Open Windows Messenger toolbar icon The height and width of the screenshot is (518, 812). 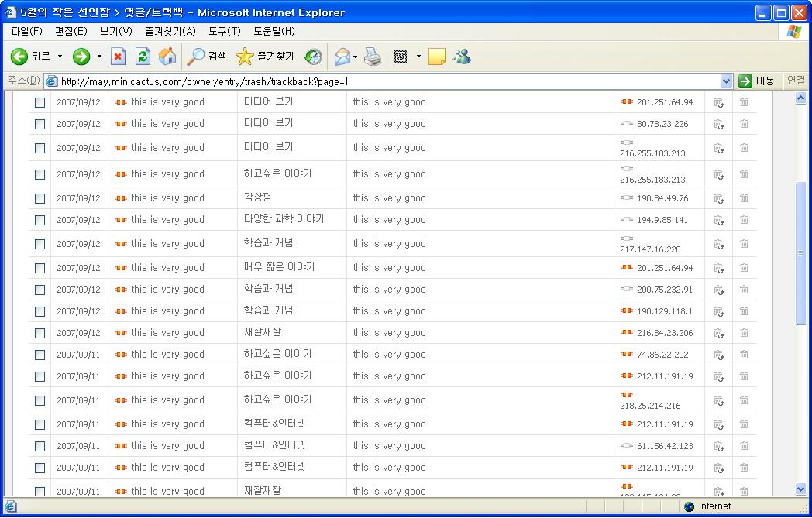462,57
